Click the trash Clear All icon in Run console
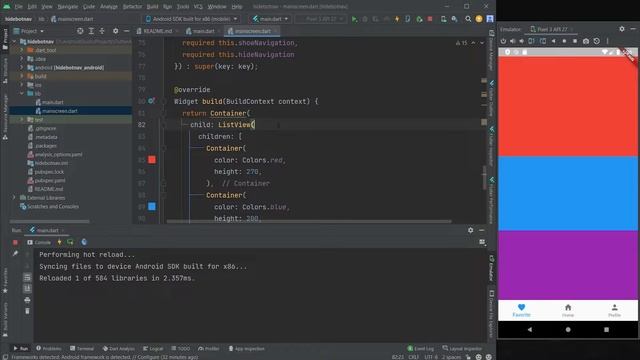Screen dimensions: 640x360 pos(27,311)
